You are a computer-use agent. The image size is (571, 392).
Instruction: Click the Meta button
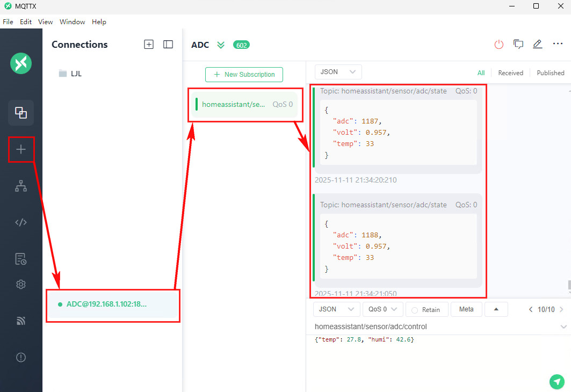coord(466,309)
